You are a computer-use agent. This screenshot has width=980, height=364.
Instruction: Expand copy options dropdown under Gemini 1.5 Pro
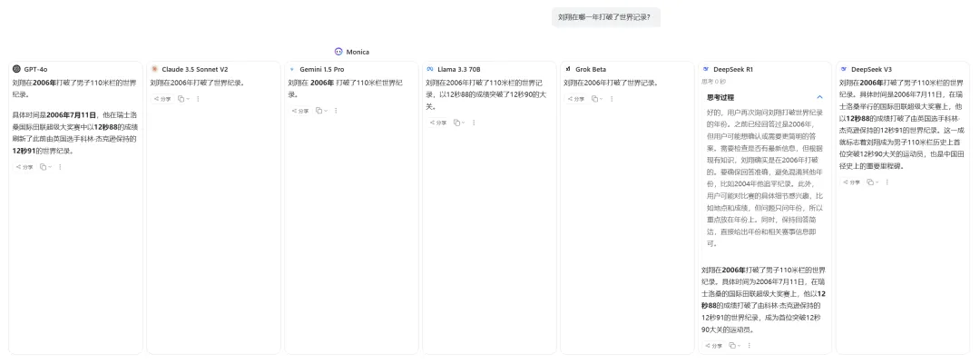pos(326,111)
